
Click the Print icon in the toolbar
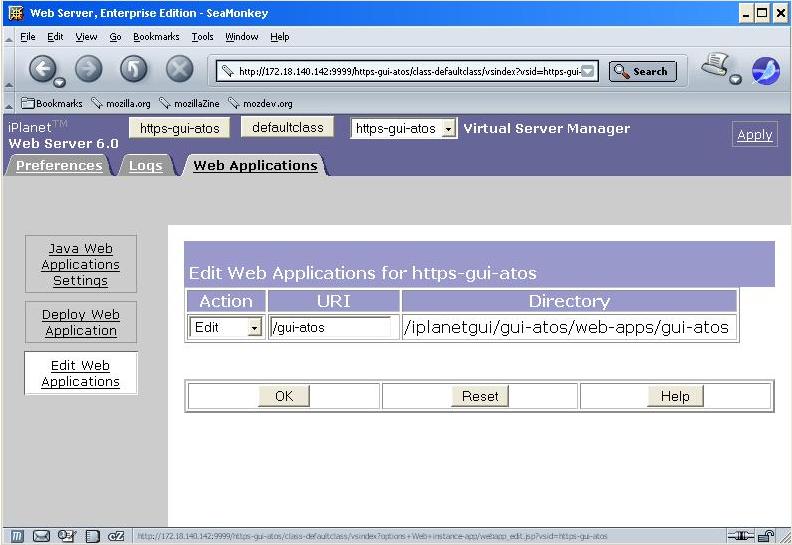click(716, 66)
